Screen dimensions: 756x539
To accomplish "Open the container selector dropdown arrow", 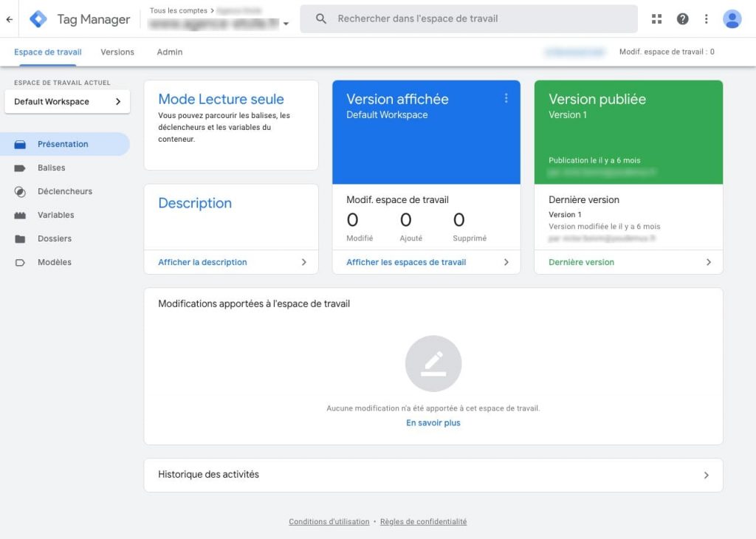I will 286,24.
